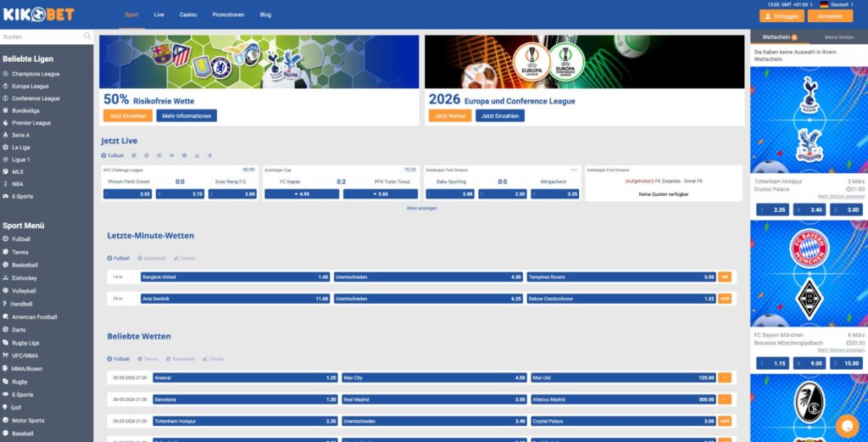This screenshot has width=868, height=442.
Task: Select the Serie A league icon
Action: tap(6, 135)
